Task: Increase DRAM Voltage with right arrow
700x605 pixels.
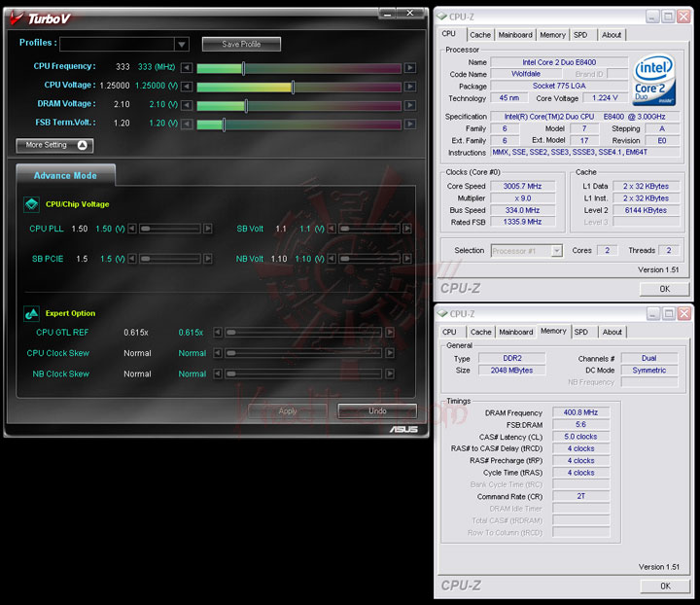Action: (410, 105)
